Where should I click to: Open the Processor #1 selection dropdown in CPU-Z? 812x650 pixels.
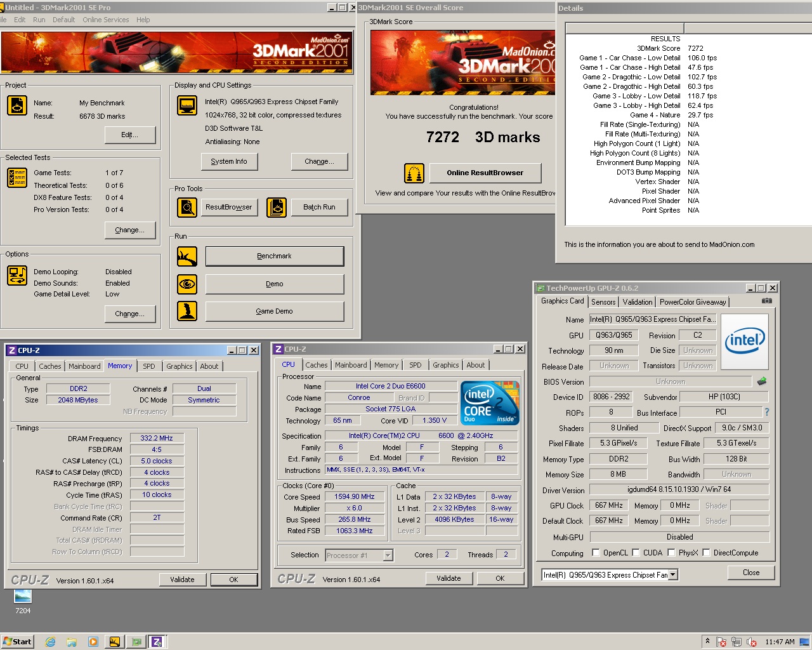388,555
